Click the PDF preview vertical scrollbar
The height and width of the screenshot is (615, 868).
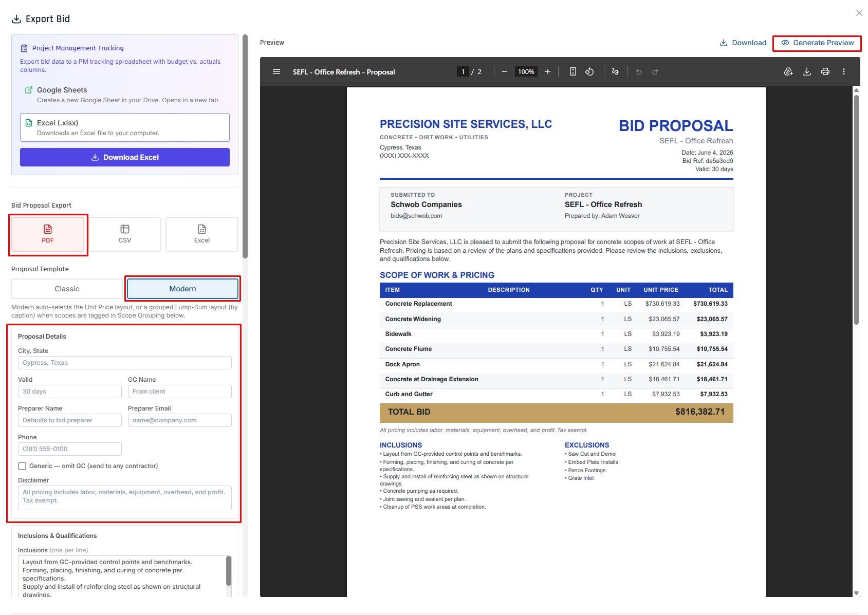[857, 210]
